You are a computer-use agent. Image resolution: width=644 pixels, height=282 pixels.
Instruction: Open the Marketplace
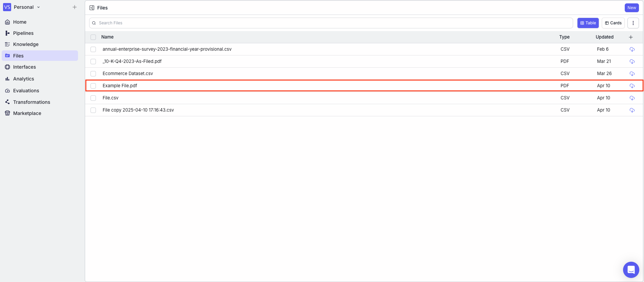pos(27,113)
